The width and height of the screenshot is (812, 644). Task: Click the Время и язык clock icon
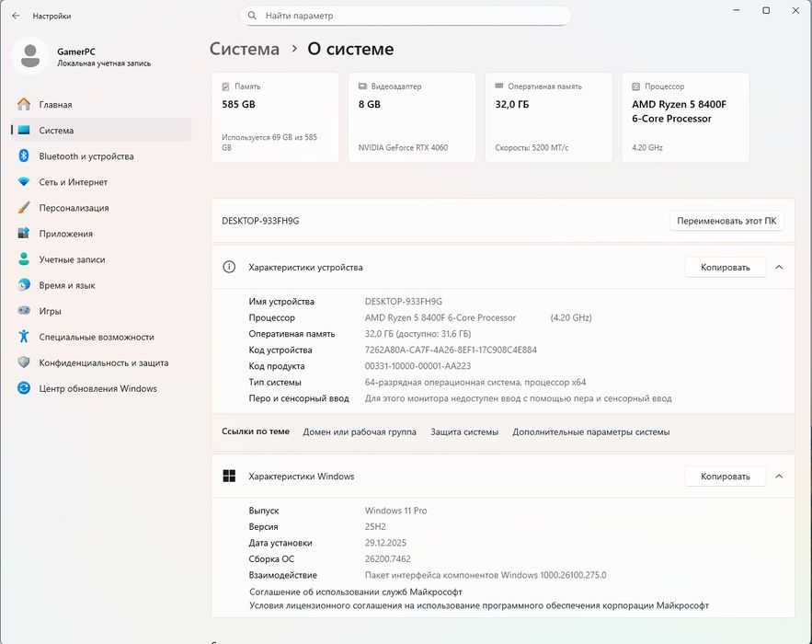(x=24, y=285)
